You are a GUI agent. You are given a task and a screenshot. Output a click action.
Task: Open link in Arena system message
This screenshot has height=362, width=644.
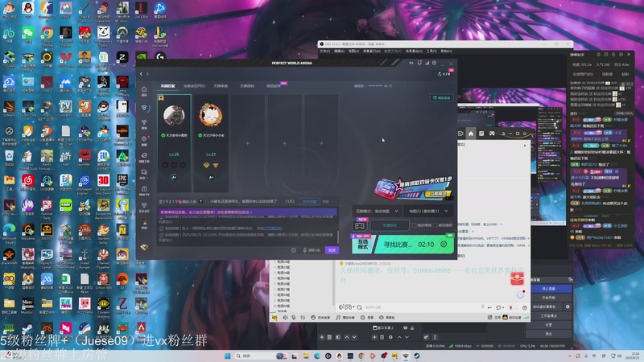(x=273, y=228)
